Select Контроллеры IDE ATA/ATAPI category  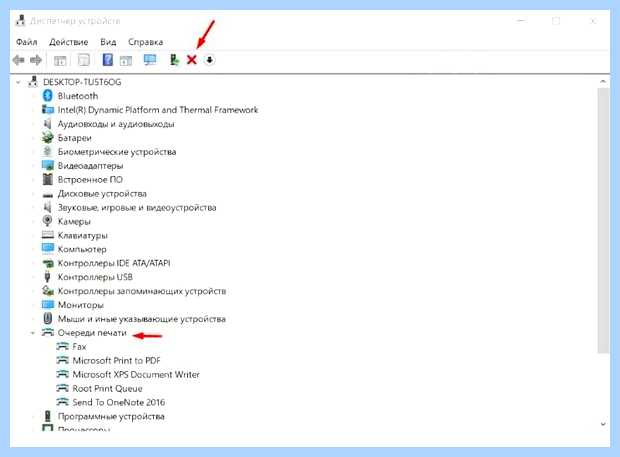click(114, 263)
